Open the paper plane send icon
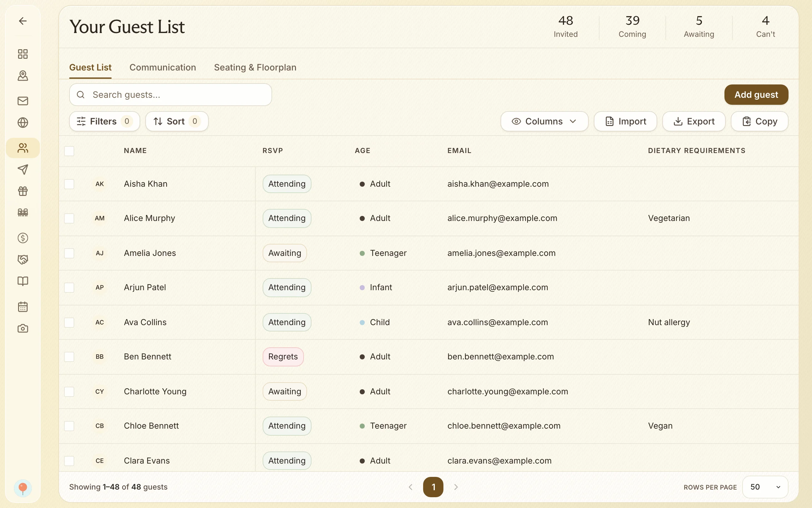The width and height of the screenshot is (812, 508). coord(23,169)
